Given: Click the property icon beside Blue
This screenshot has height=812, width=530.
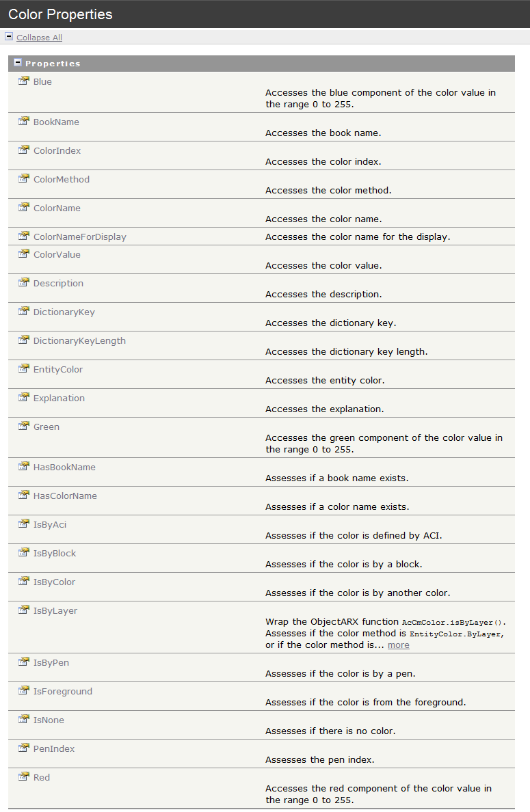Looking at the screenshot, I should point(24,81).
